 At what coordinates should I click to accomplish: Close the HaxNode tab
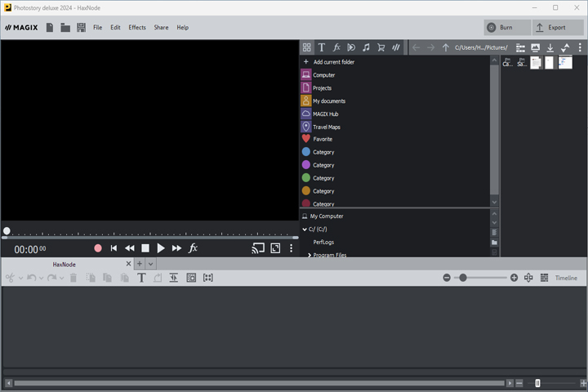[x=129, y=264]
